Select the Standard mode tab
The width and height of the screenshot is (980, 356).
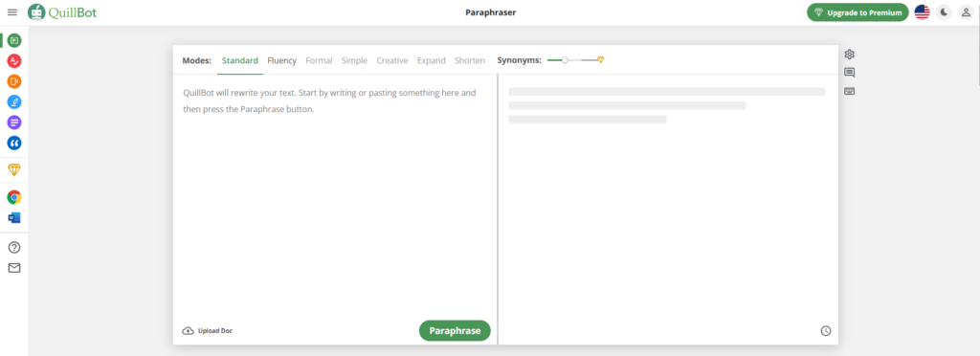(240, 60)
